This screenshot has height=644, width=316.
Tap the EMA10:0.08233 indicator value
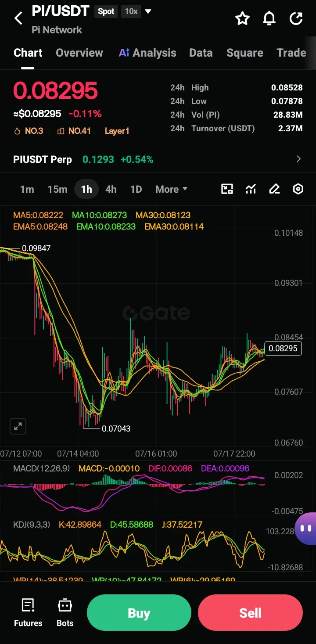(x=106, y=227)
